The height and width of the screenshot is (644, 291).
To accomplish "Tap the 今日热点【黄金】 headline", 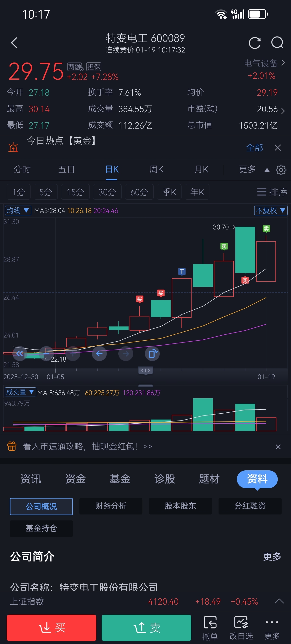I will tap(62, 141).
